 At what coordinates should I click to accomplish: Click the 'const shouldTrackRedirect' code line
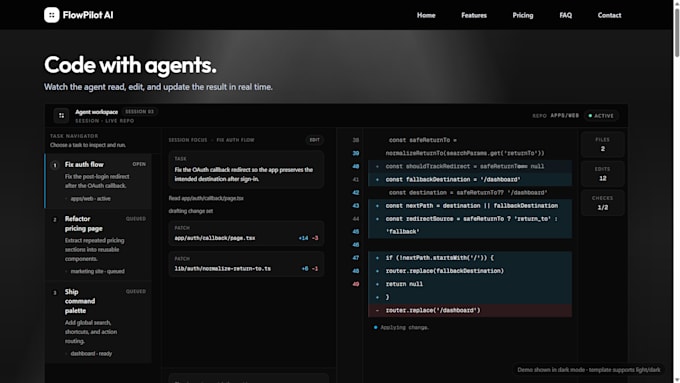tap(470, 166)
